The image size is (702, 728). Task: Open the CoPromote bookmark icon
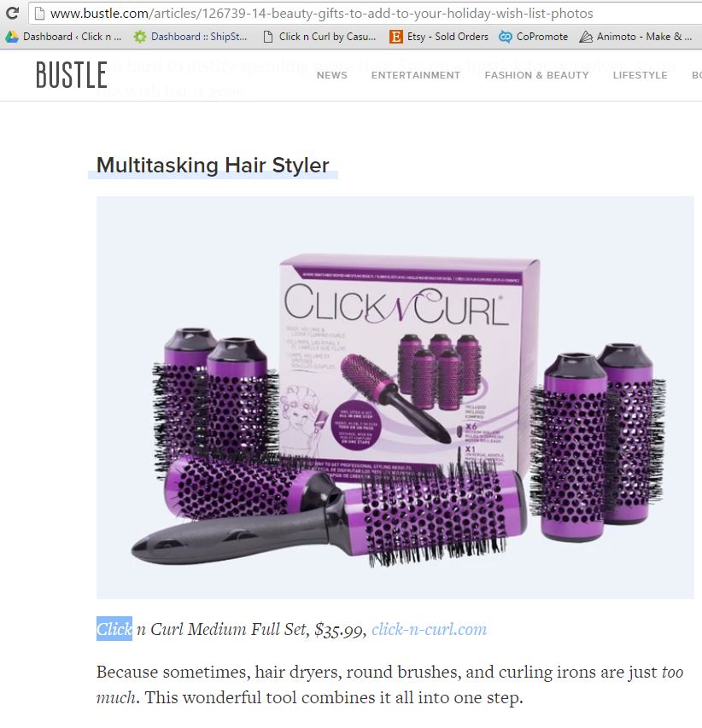pos(505,37)
